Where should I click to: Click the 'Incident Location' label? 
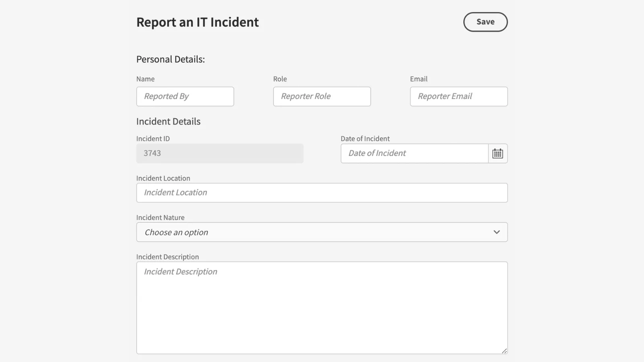[x=163, y=178]
